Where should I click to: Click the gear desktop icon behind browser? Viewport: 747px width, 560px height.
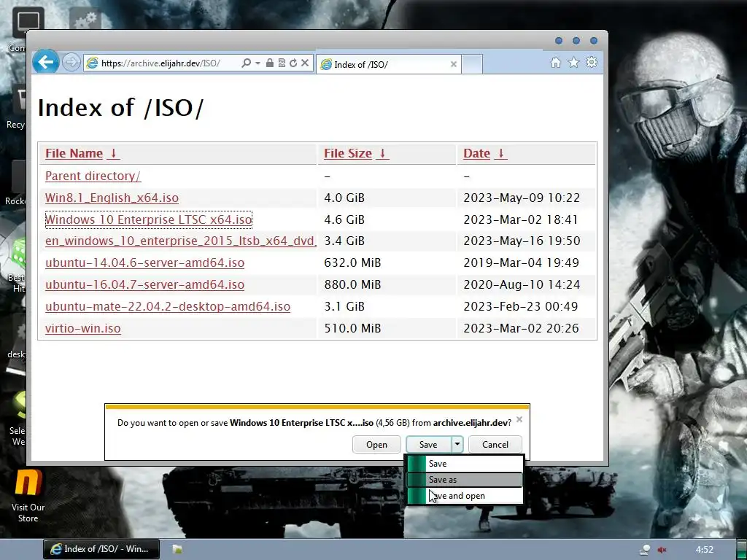[85, 19]
